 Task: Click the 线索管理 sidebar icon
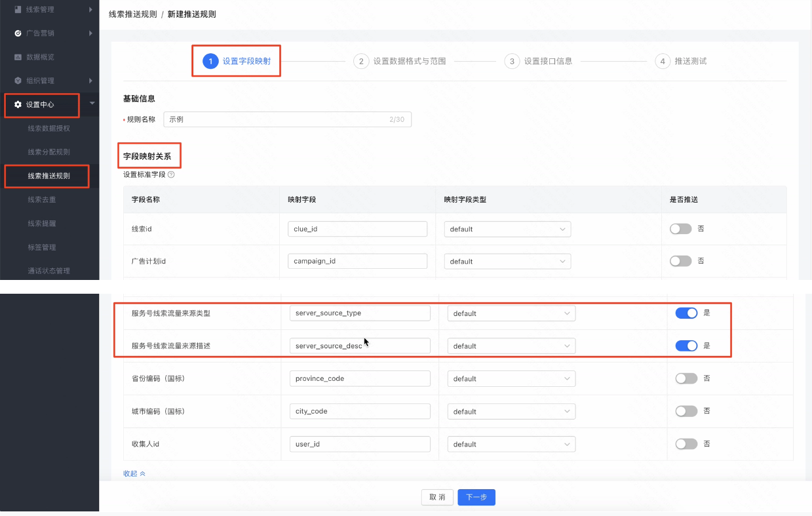tap(18, 9)
